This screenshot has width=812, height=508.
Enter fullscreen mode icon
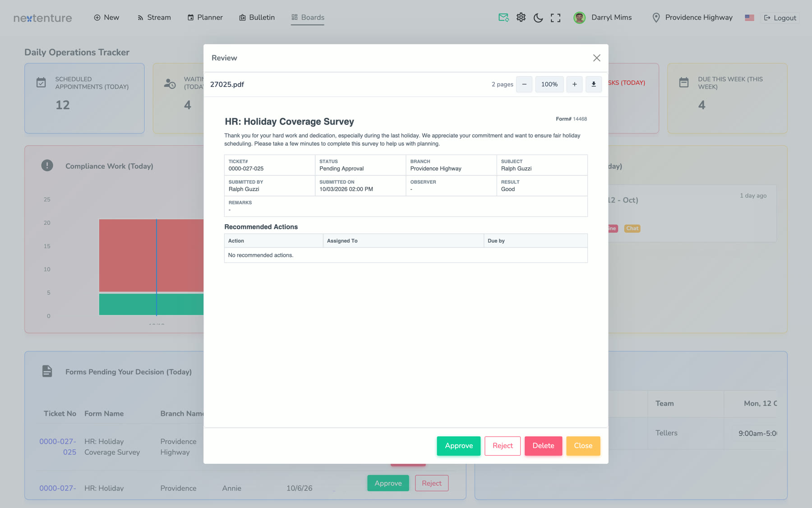556,18
